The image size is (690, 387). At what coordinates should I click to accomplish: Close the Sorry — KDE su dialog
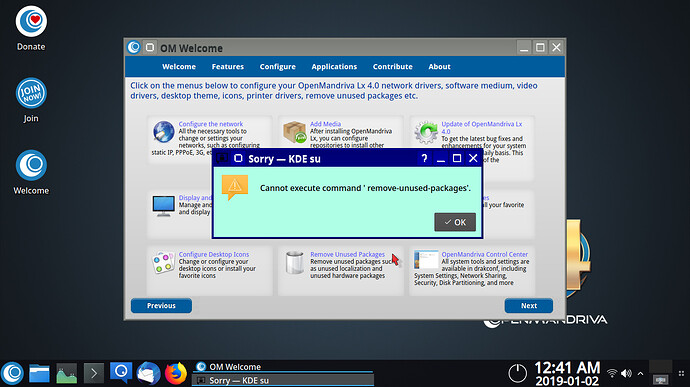point(473,158)
